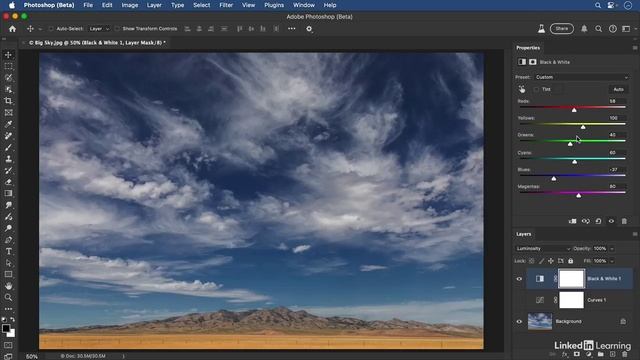Viewport: 640px width, 360px height.
Task: Select the Zoom tool
Action: (x=8, y=298)
